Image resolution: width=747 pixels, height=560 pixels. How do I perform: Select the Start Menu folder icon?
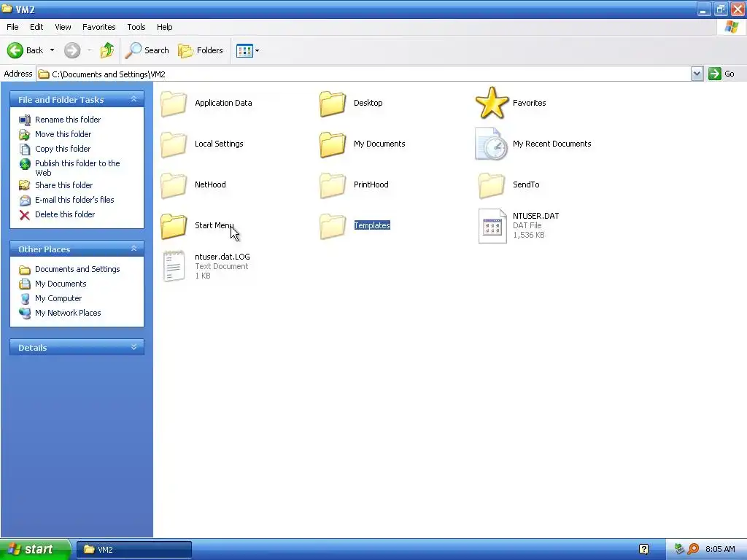[x=174, y=226]
